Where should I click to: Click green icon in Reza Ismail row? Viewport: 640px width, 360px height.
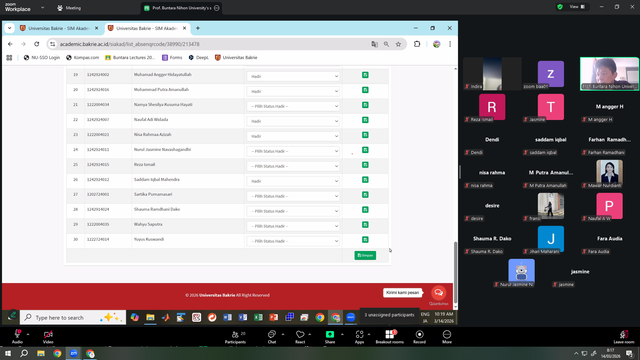pyautogui.click(x=365, y=165)
